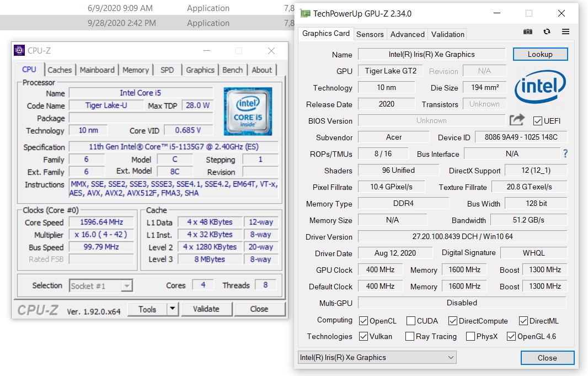Viewport: 588px width, 376px height.
Task: Click the CPU-Z title bar app icon
Action: [x=19, y=51]
